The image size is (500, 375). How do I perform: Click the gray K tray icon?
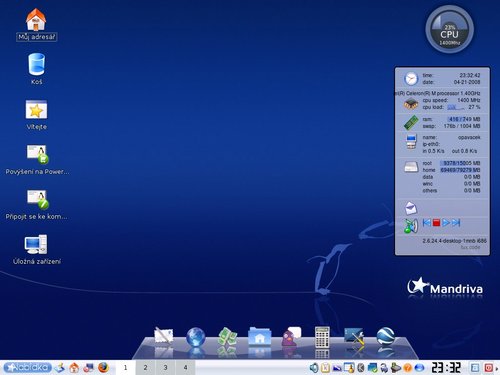click(361, 368)
